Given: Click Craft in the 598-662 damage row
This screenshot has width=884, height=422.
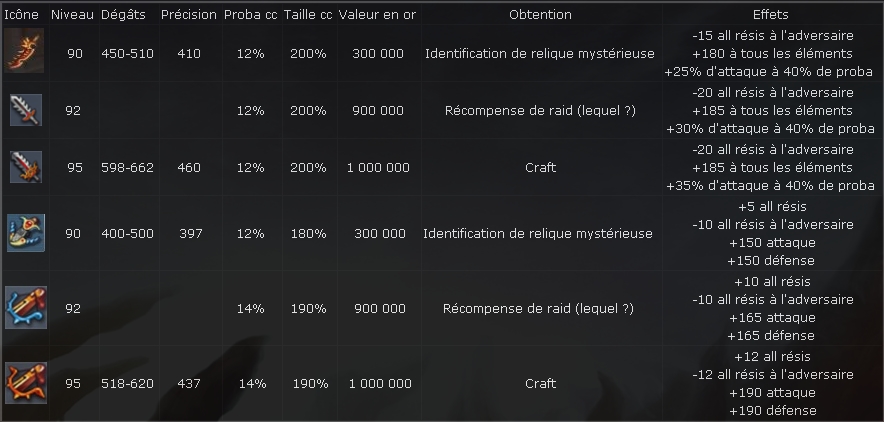Looking at the screenshot, I should [540, 167].
